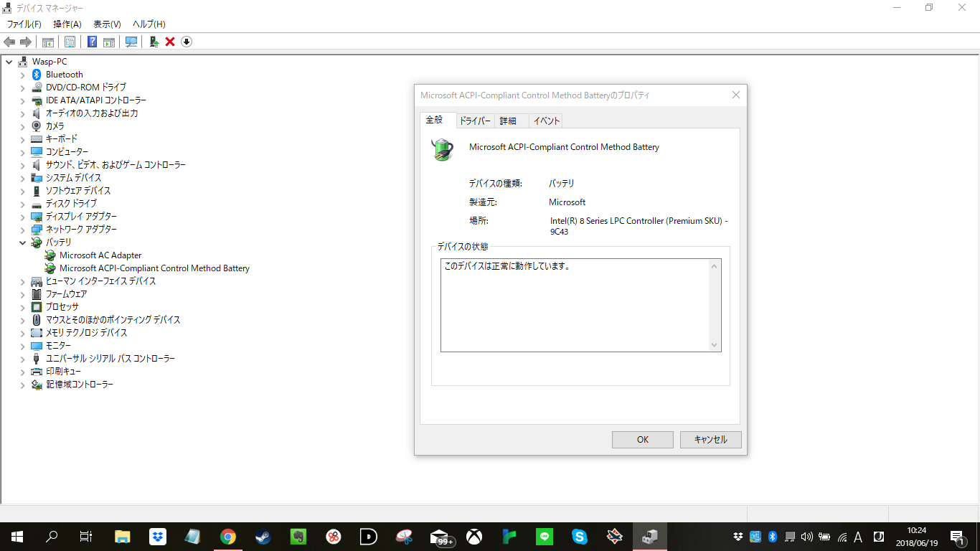
Task: Open Xbox app from the taskbar
Action: click(474, 537)
